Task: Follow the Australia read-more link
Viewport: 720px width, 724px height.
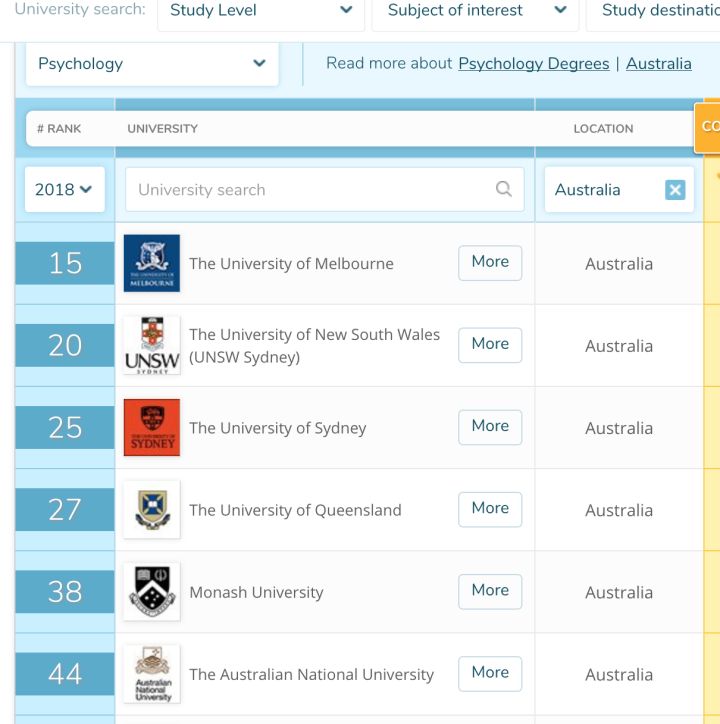Action: tap(659, 64)
